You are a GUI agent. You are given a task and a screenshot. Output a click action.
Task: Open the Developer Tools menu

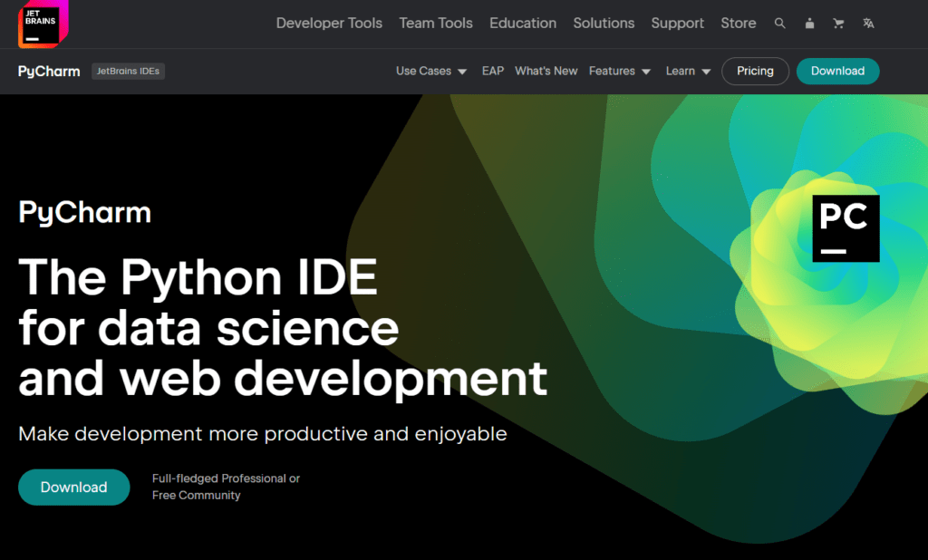click(329, 24)
